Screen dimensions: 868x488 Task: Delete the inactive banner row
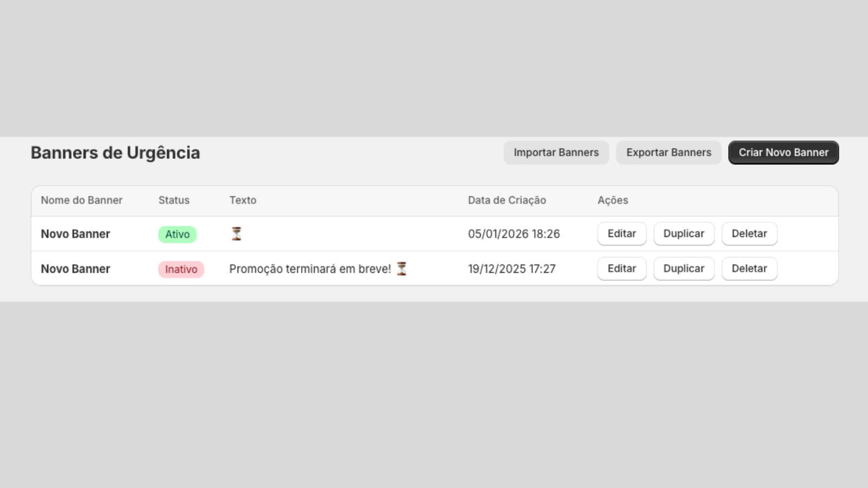point(749,268)
